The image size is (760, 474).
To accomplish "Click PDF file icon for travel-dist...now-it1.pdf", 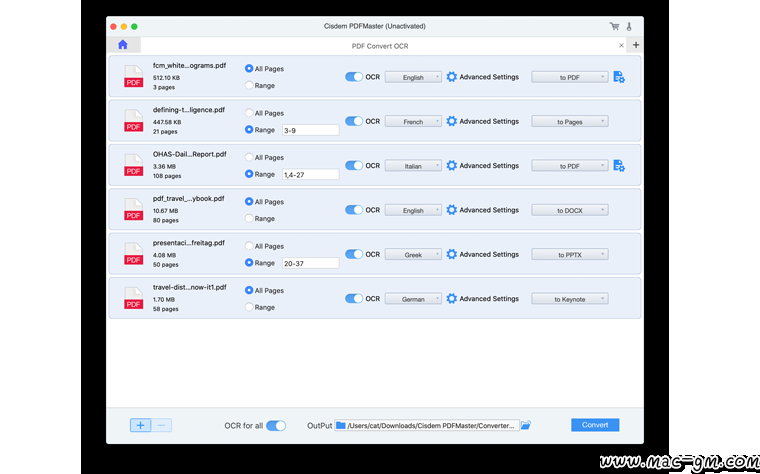I will click(133, 298).
